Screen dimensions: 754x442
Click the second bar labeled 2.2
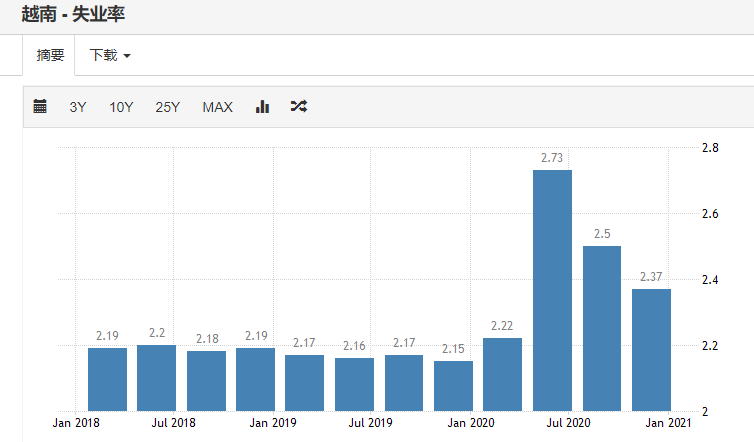(x=157, y=378)
